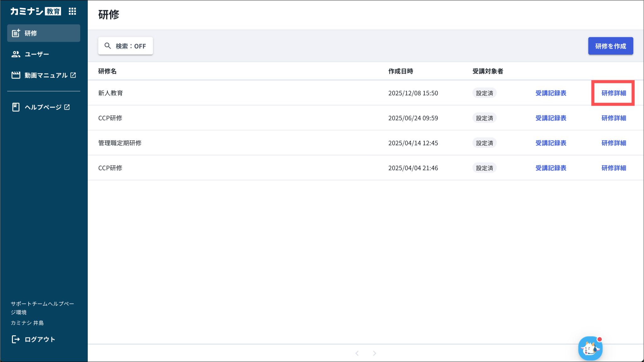Open the chat support mascot icon
Screen dimensions: 644x362
coord(590,348)
